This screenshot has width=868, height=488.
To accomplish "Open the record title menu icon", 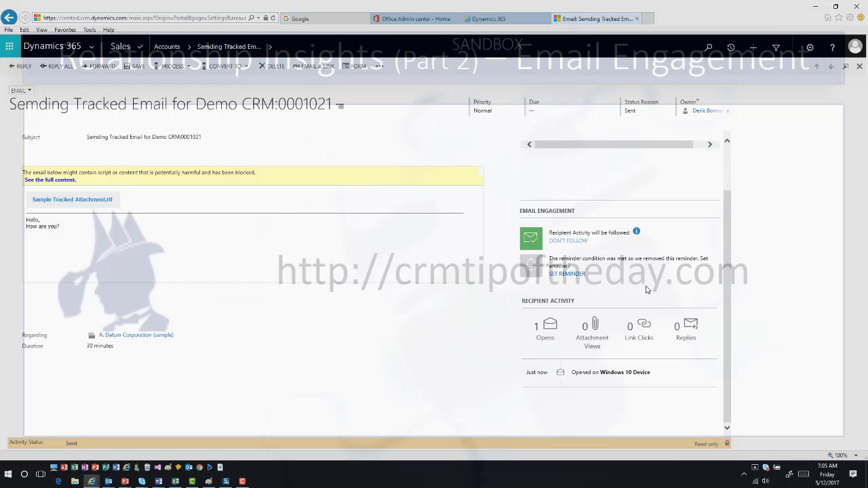I will (340, 106).
